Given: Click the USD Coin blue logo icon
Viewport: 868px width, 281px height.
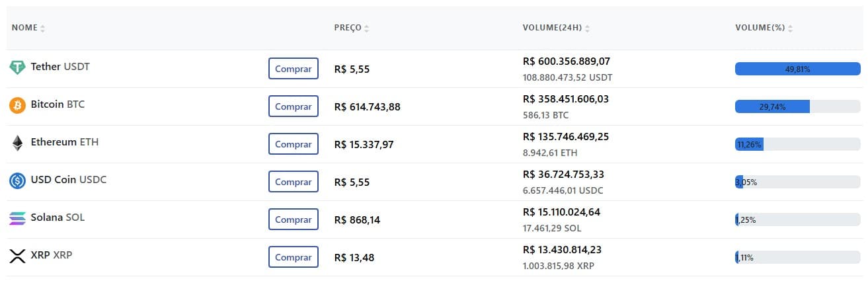Looking at the screenshot, I should coord(17,181).
